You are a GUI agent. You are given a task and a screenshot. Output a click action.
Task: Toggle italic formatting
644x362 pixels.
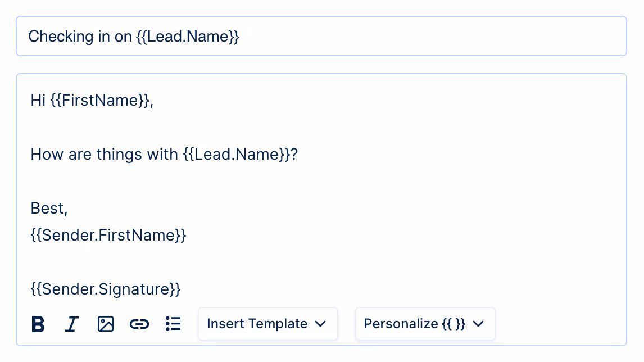(71, 324)
